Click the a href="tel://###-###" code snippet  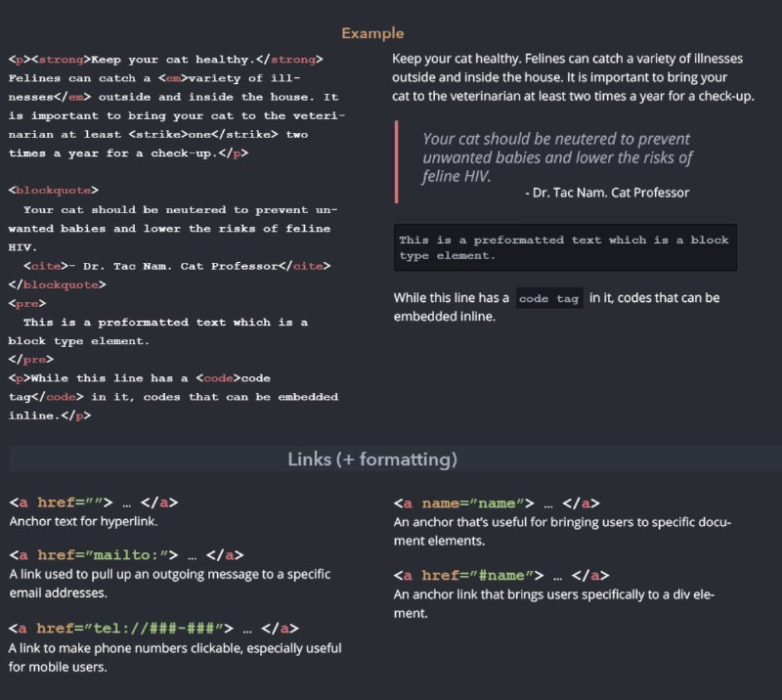click(x=153, y=629)
